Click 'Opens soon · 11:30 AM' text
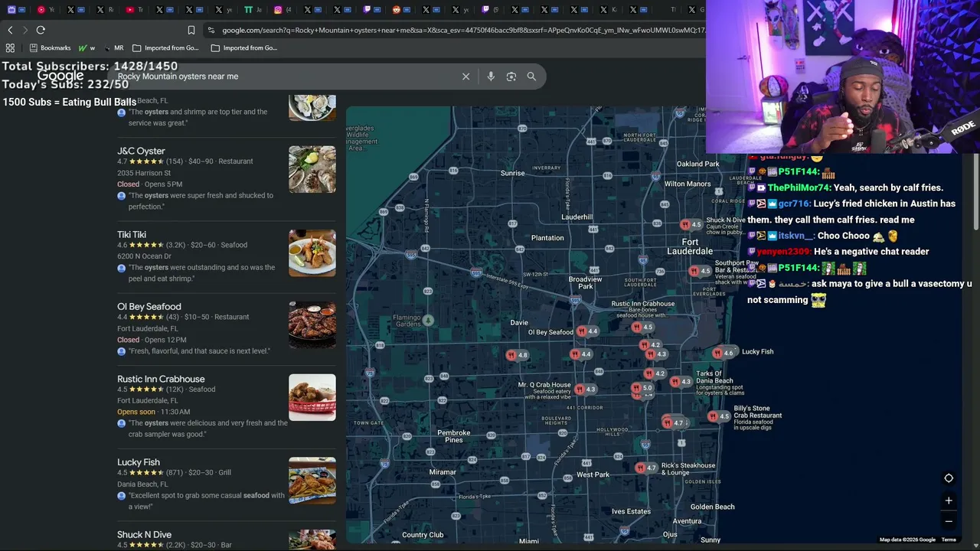980x551 pixels. [x=153, y=412]
